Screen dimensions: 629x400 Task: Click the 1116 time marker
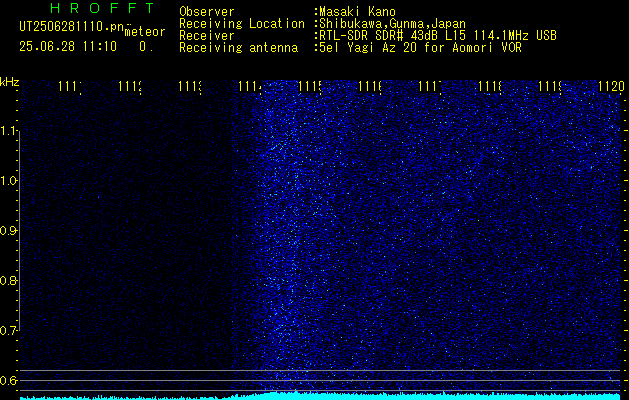coord(370,87)
